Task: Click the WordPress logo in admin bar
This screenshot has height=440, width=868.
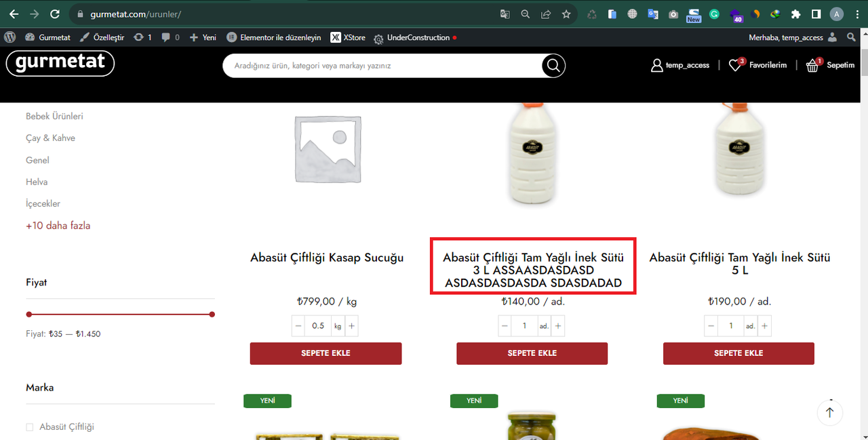Action: 10,37
